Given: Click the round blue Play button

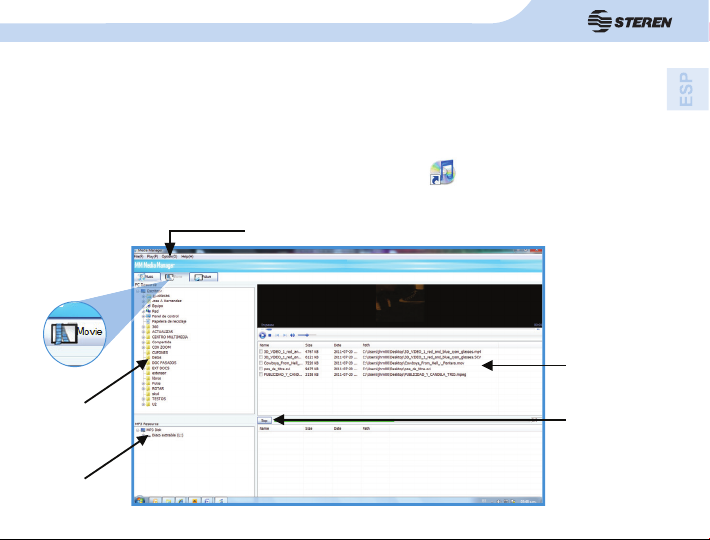Looking at the screenshot, I should 262,335.
